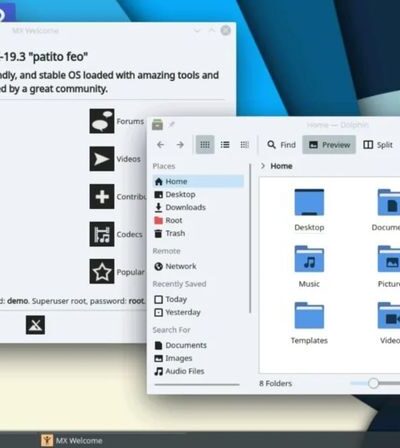Pin Dolphin window on all desktops
Screen dimensions: 400x448
pyautogui.click(x=172, y=125)
